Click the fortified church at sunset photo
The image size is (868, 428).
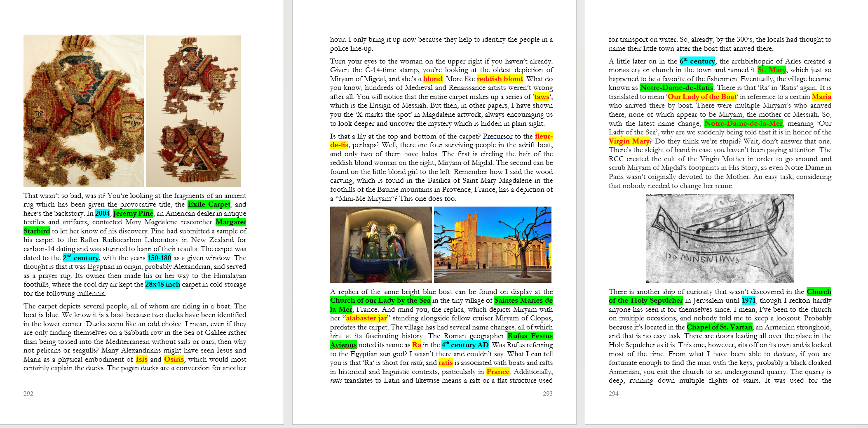click(x=493, y=245)
